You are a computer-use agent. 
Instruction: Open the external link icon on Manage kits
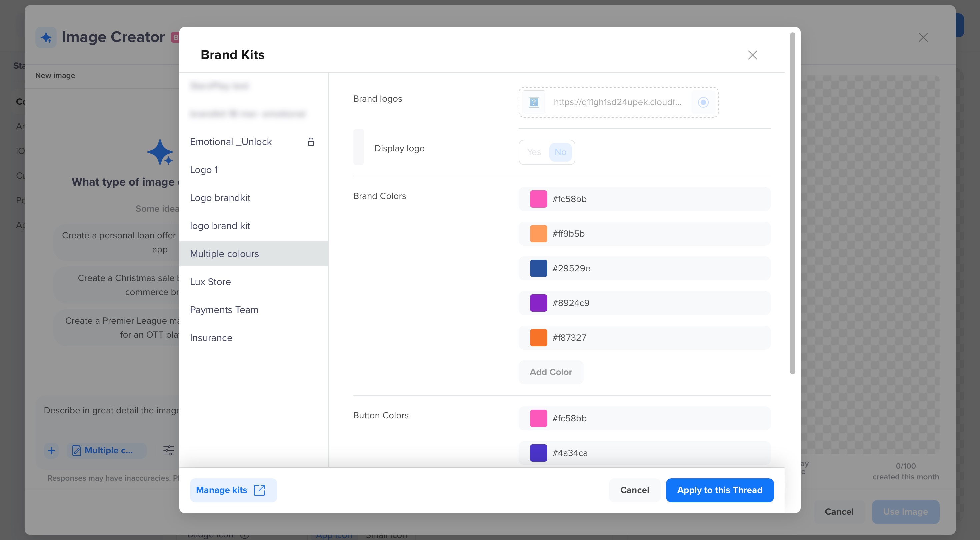(x=259, y=490)
